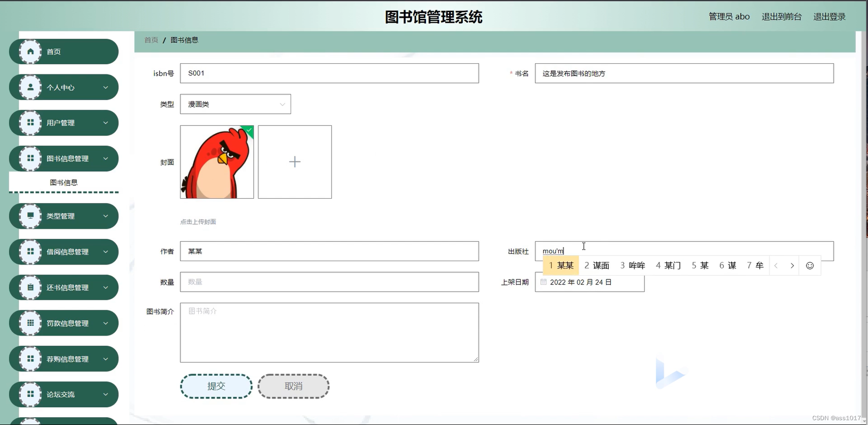Screen dimensions: 868x425
Task: Click the grid icon for 荐购信息管理
Action: (30, 359)
